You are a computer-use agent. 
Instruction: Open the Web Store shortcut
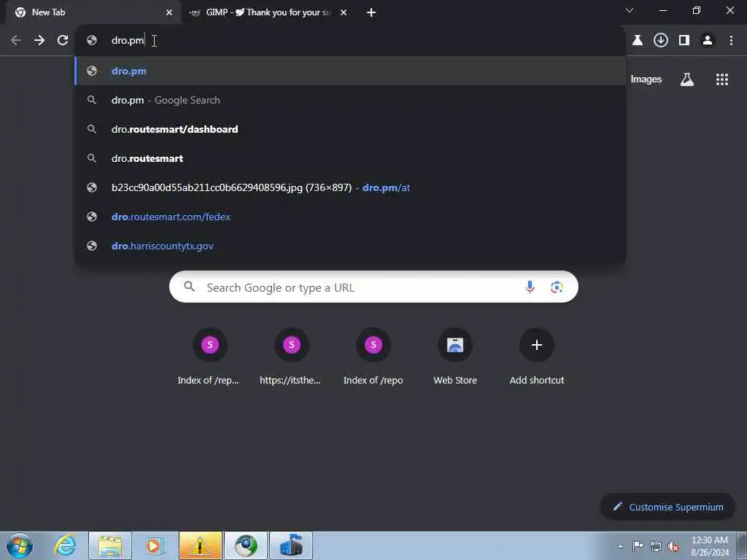click(x=455, y=357)
